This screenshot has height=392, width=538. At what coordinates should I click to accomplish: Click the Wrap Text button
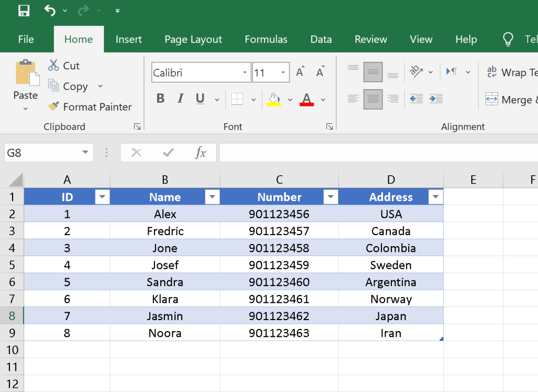(512, 72)
